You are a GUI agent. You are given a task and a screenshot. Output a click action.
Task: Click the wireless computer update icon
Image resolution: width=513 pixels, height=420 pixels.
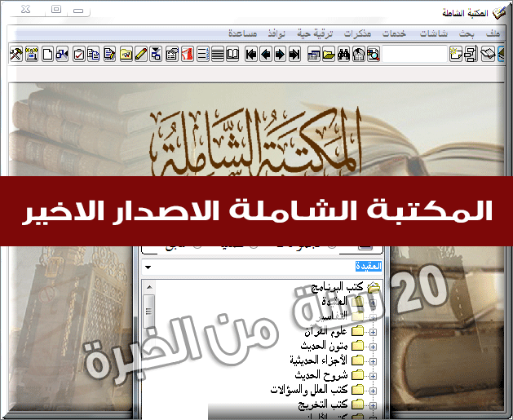pyautogui.click(x=32, y=54)
